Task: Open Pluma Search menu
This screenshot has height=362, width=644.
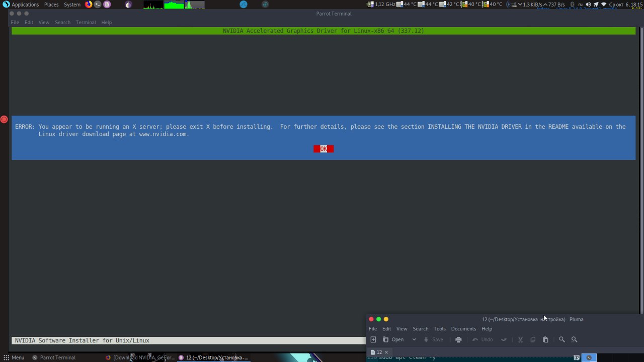Action: click(421, 329)
